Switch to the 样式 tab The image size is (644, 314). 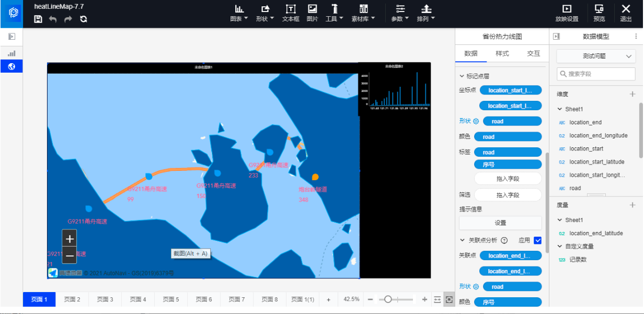[502, 53]
